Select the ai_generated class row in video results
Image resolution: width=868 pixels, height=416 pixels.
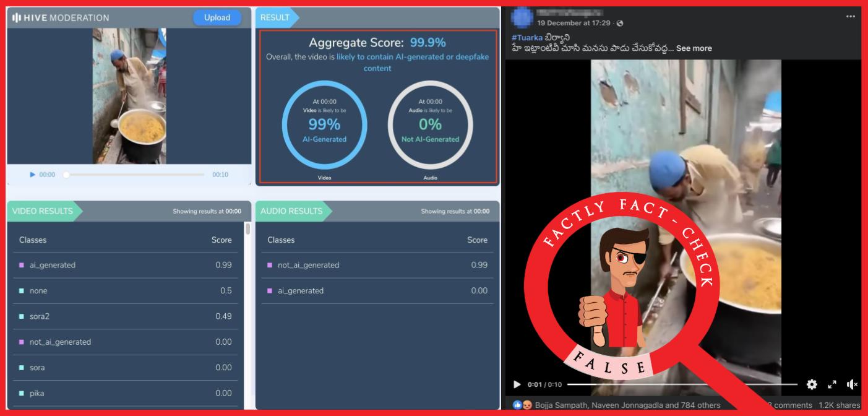(125, 265)
